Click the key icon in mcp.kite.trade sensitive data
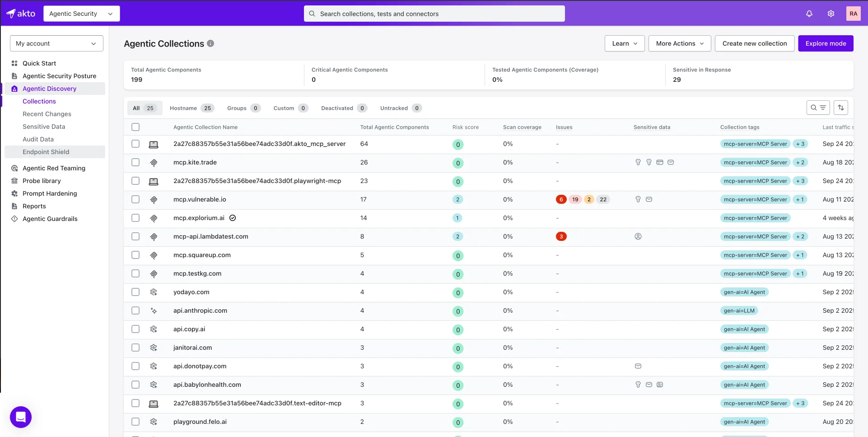 [x=638, y=162]
